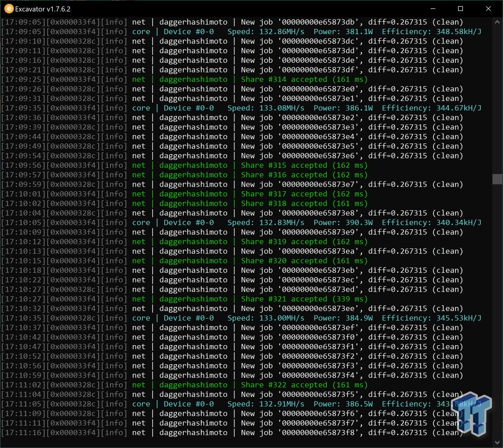503x448 pixels.
Task: Click the [17:10:35] timestamp
Action: pos(23,318)
